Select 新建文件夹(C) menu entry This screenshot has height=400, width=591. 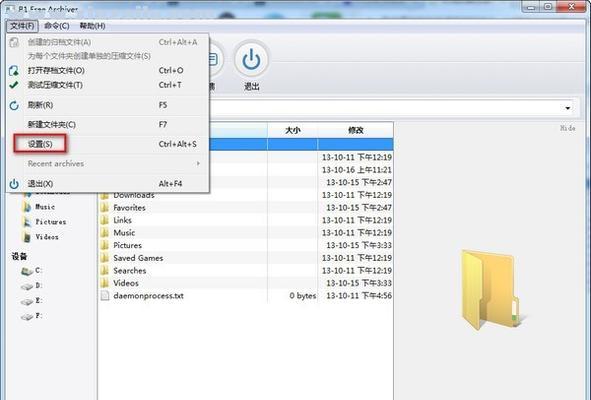108,125
